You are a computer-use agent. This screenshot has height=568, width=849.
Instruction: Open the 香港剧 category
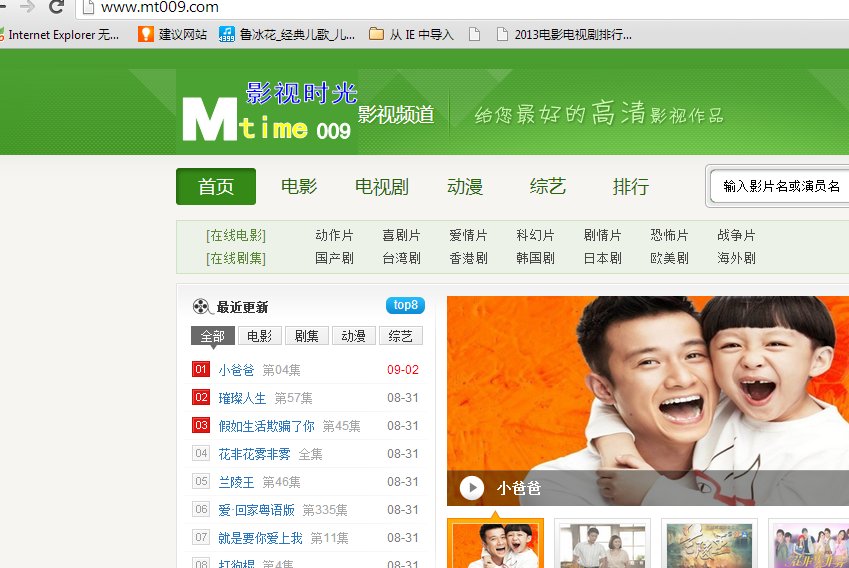(x=468, y=258)
